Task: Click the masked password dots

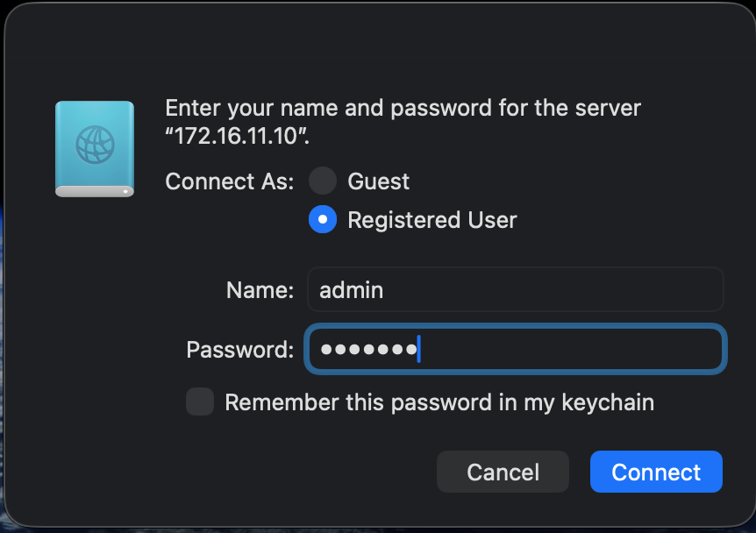Action: 368,350
